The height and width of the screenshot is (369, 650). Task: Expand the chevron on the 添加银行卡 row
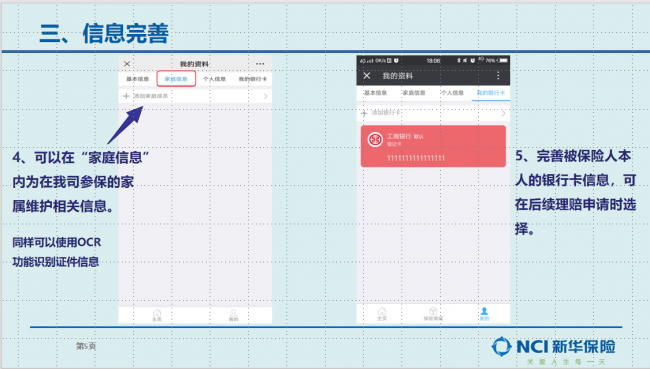tap(503, 113)
